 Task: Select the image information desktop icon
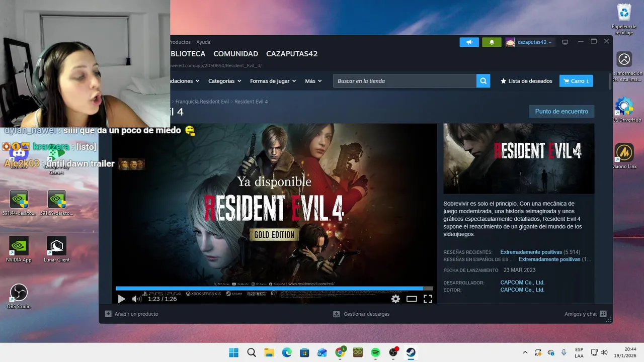click(x=625, y=67)
